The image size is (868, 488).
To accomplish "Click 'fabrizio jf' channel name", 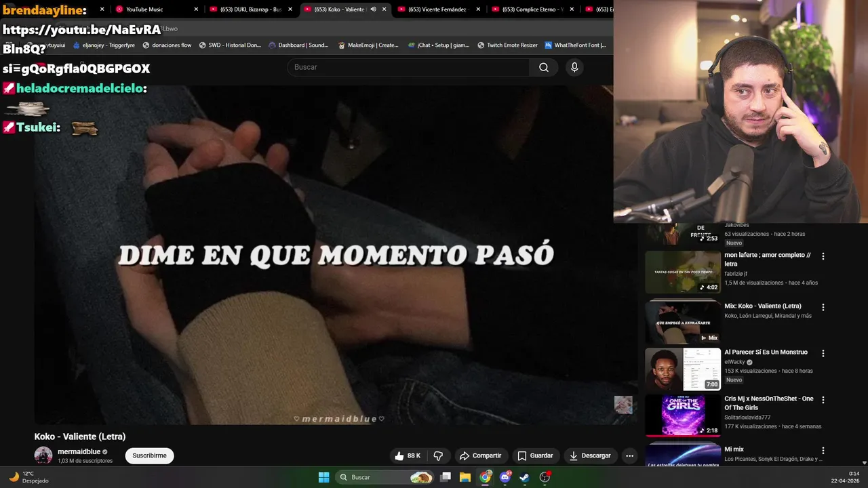I will [x=736, y=273].
